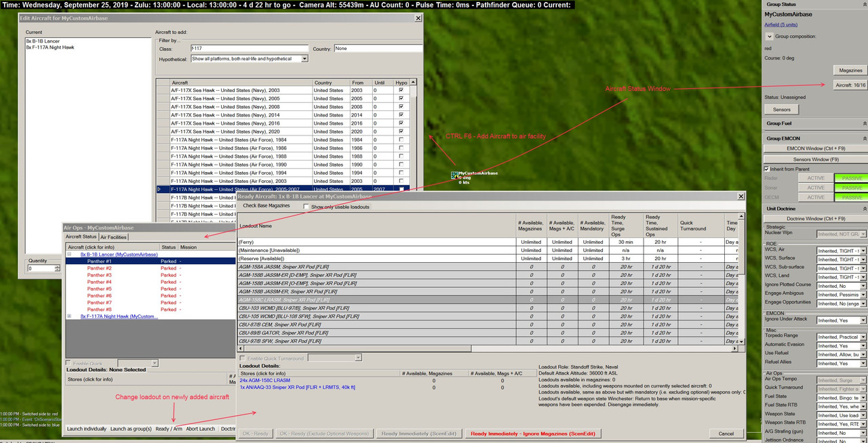
Task: Select F-117A Night Hawk 2003 aircraft row
Action: click(283, 181)
